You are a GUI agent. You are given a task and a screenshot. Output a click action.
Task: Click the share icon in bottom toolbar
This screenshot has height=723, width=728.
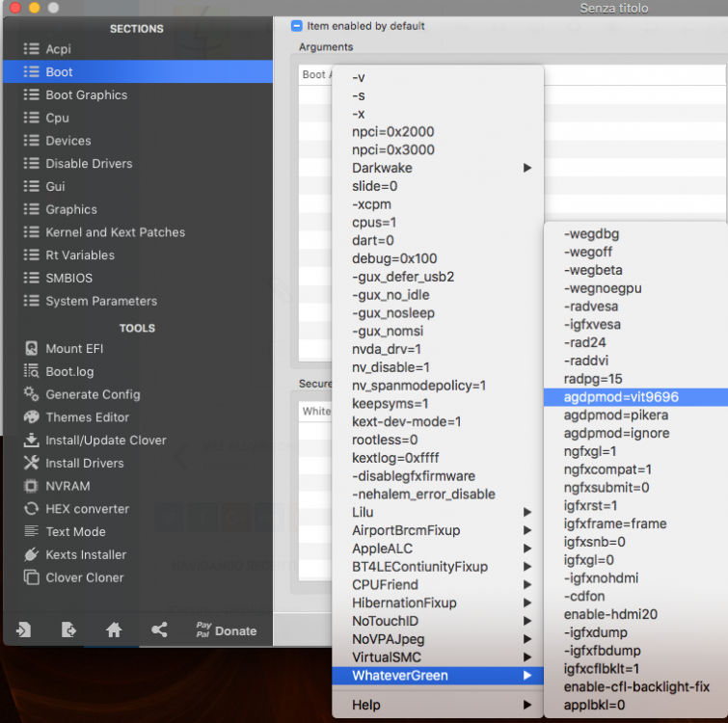(159, 629)
